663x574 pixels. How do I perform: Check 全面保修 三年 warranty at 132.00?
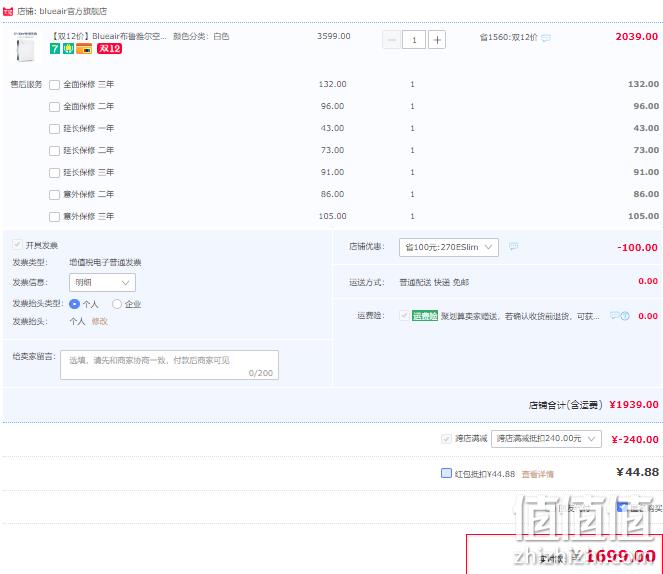click(x=54, y=85)
